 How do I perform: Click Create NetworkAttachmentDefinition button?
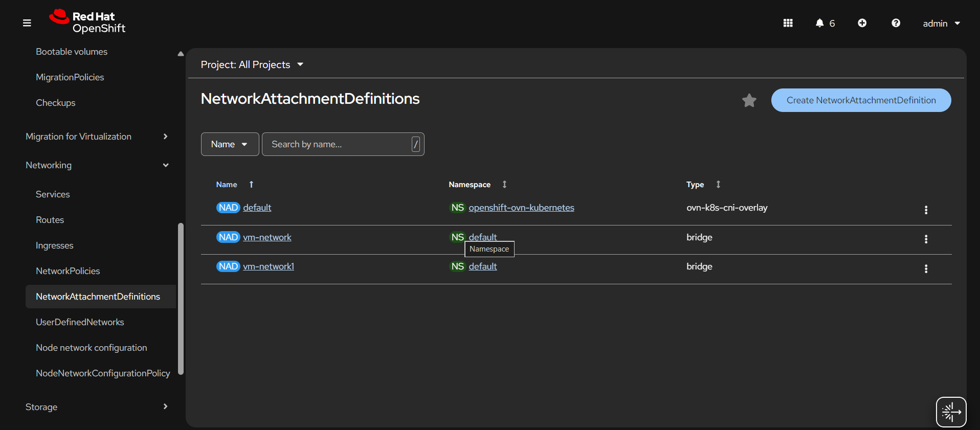point(861,100)
